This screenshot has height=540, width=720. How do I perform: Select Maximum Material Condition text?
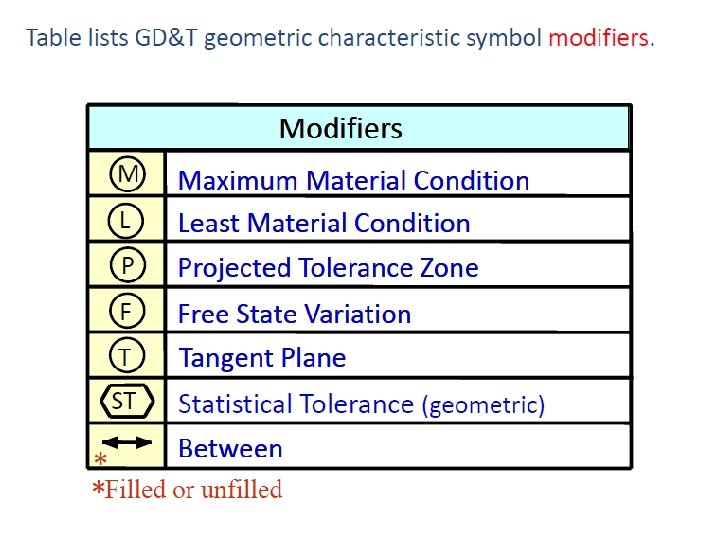[354, 180]
